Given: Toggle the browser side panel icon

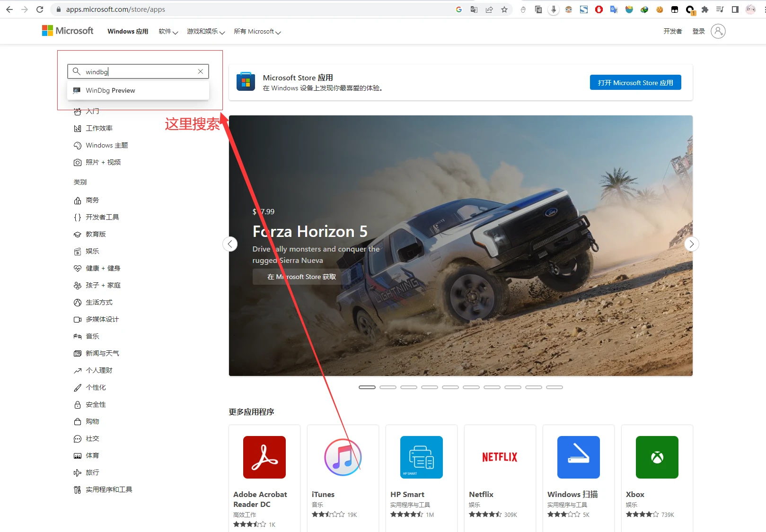Looking at the screenshot, I should click(735, 9).
